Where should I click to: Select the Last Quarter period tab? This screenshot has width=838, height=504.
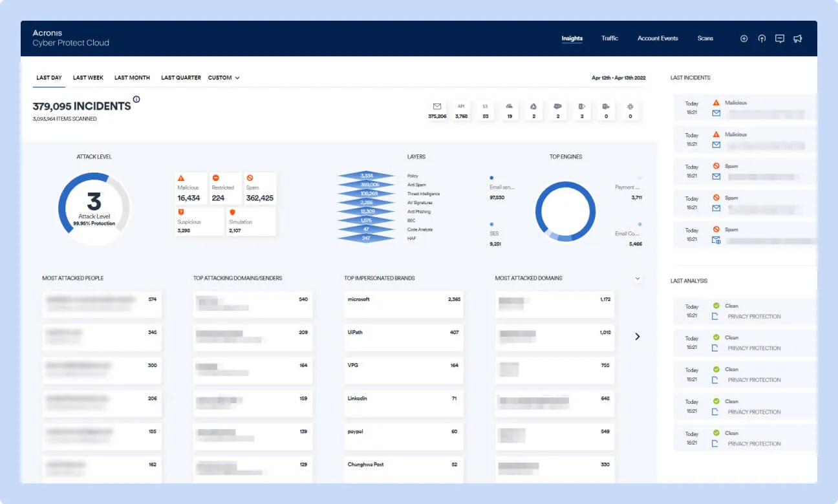pos(181,78)
